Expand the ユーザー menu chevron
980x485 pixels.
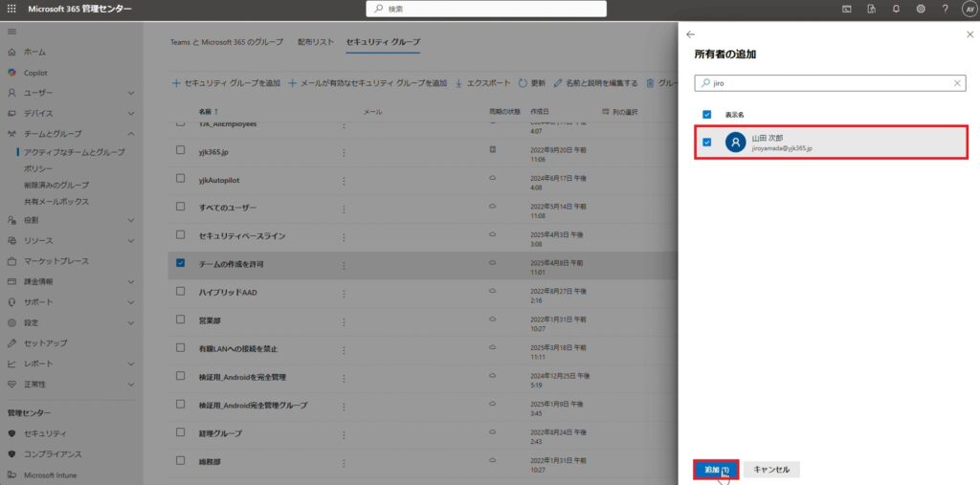click(131, 93)
